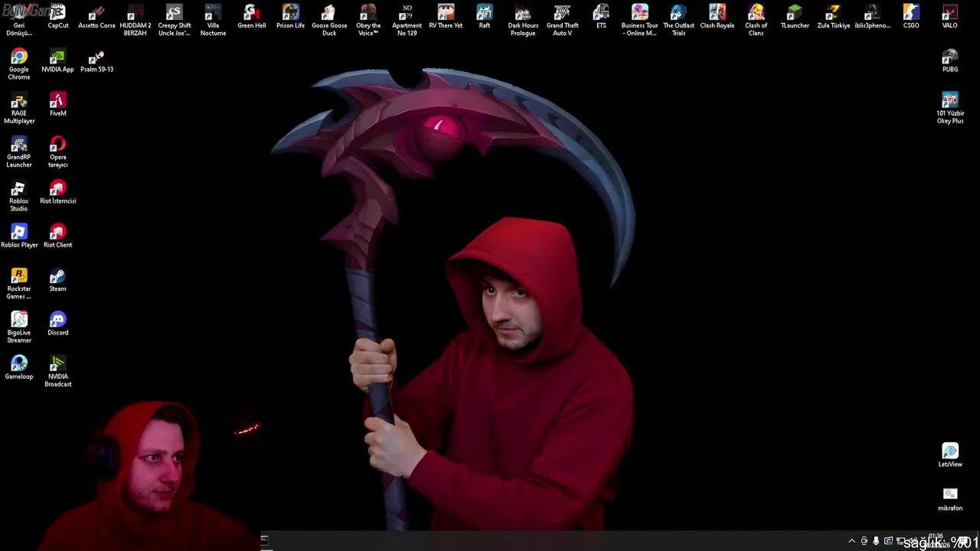
Task: Open the Discord desktop shortcut
Action: tap(58, 324)
